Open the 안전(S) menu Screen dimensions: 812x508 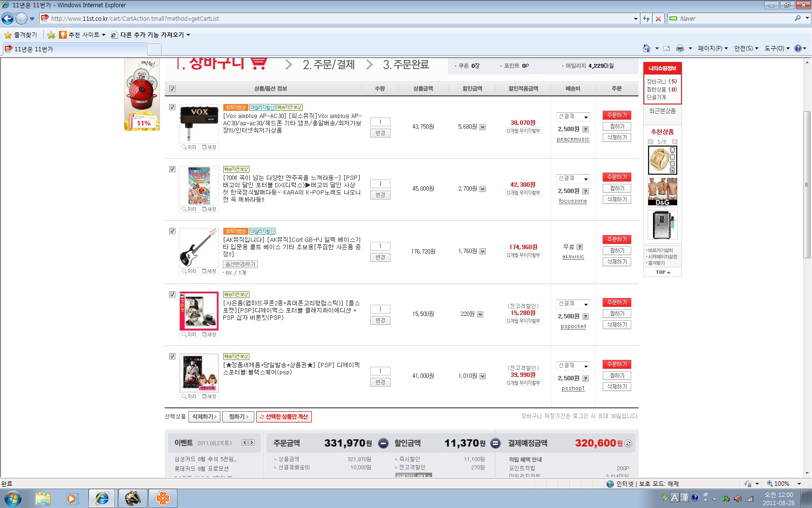746,48
